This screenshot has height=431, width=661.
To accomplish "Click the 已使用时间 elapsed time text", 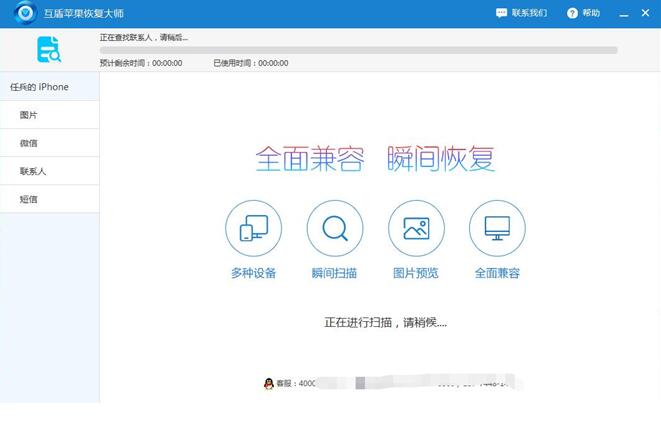I will pyautogui.click(x=251, y=63).
